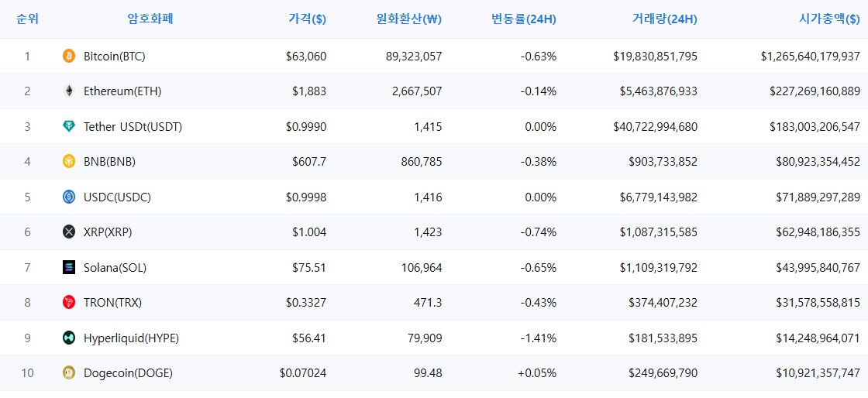Open Solana(SOL) coin name
This screenshot has height=398, width=868.
pos(115,268)
